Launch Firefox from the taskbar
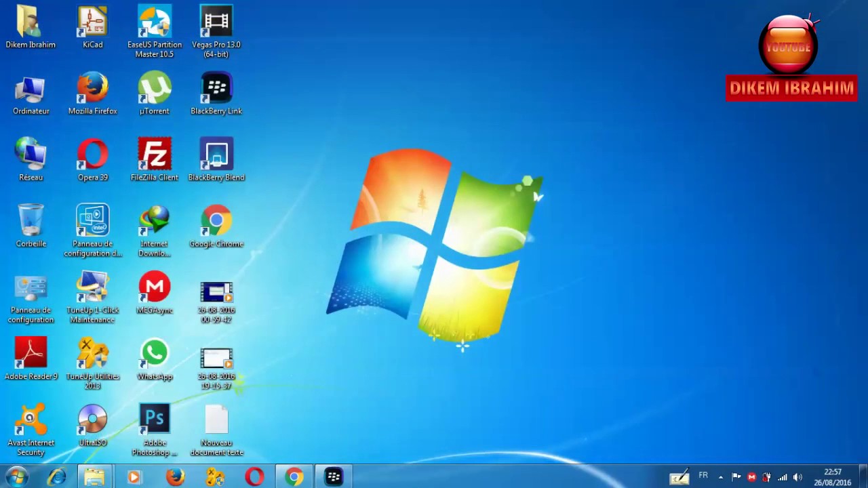 (175, 477)
